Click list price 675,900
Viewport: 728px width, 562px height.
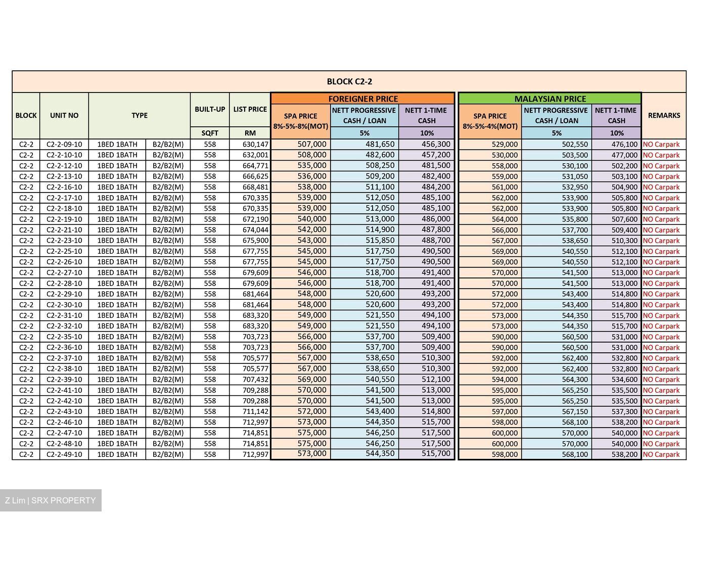click(x=255, y=241)
